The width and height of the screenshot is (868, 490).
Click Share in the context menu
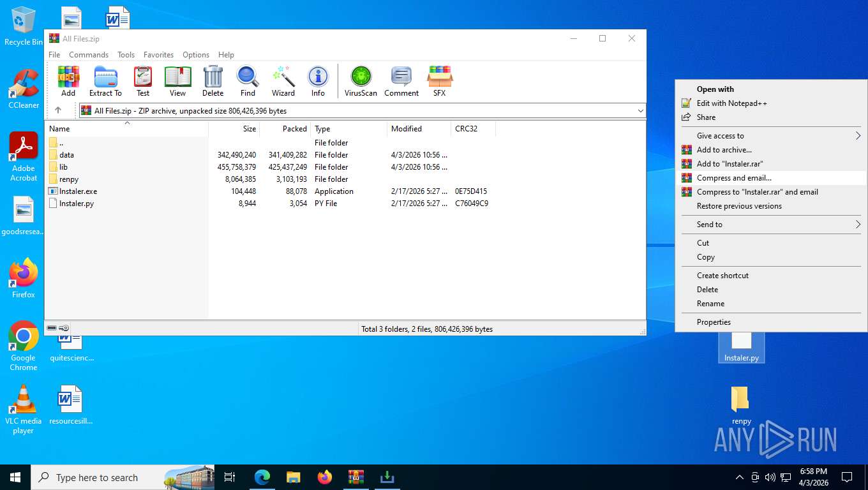point(771,117)
